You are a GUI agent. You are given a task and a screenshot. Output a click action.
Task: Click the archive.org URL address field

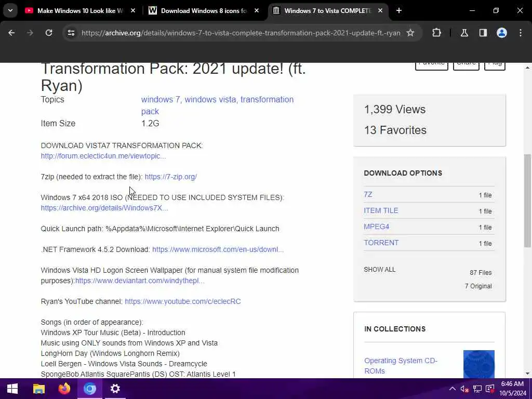[x=241, y=33]
